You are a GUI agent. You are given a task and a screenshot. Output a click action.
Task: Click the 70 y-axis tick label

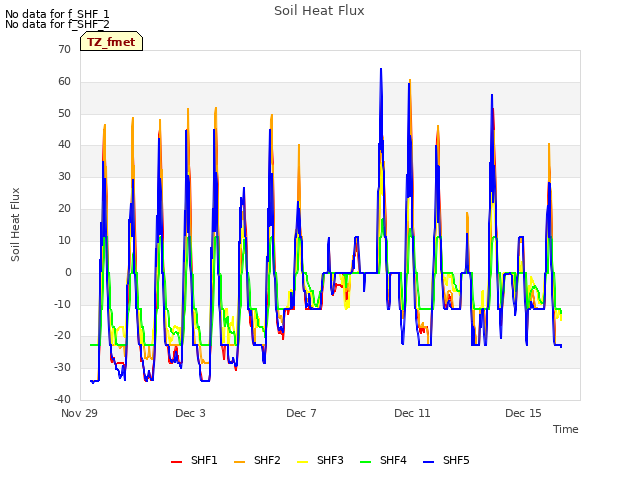[x=64, y=50]
